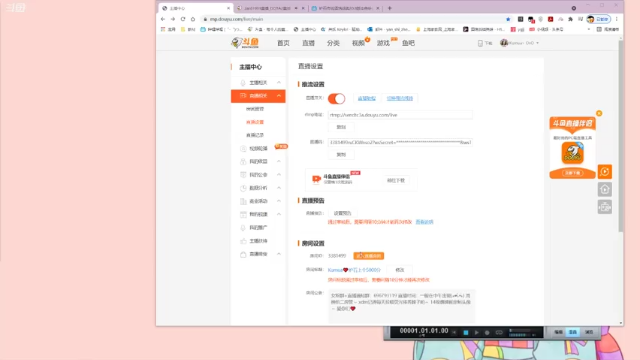Screen dimensions: 640x360
Task: Click 前往下载 button in companion card
Action: [396, 180]
